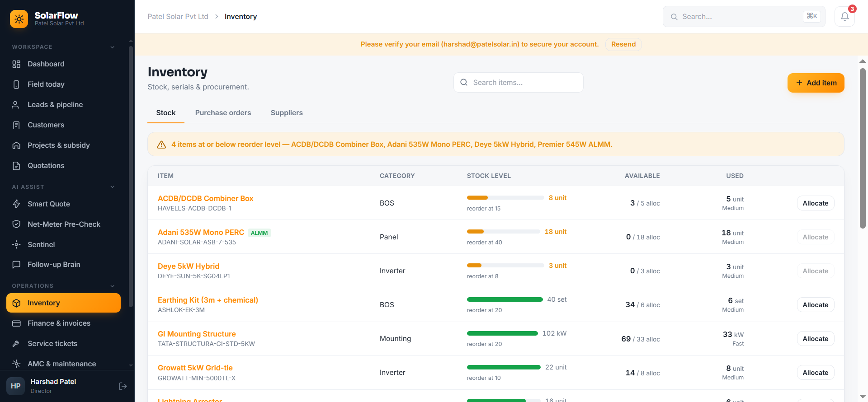Viewport: 868px width, 402px height.
Task: Click the SolarFlow sun logo
Action: tap(19, 19)
